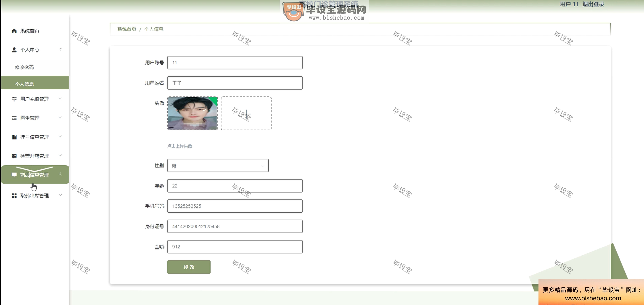Screen dimensions: 644x305
Task: Click the 用户账号 input field
Action: click(235, 63)
